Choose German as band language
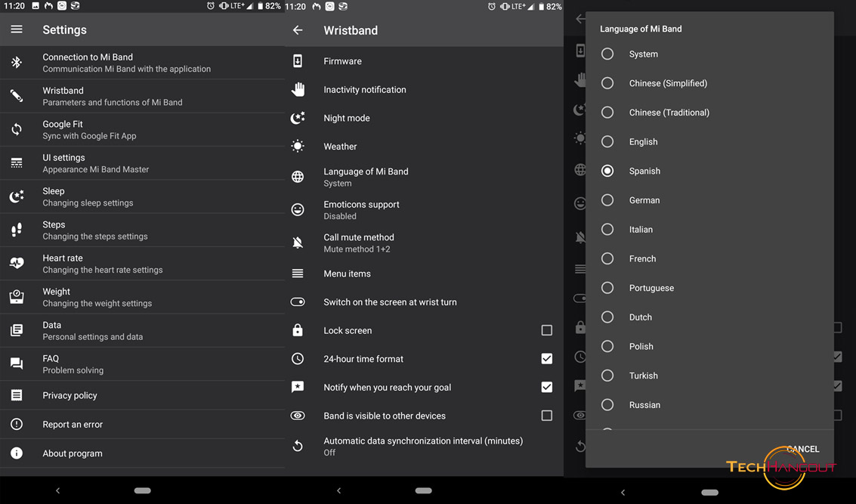 607,199
